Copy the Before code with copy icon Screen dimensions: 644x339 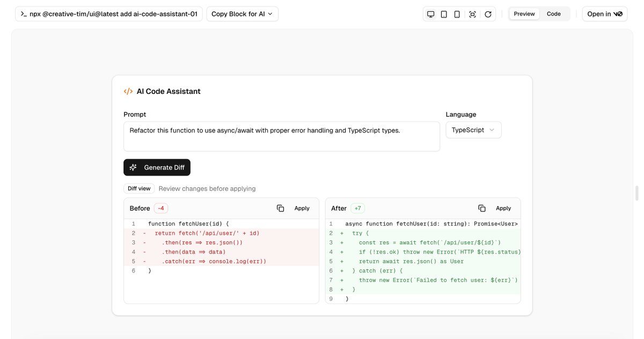click(280, 208)
